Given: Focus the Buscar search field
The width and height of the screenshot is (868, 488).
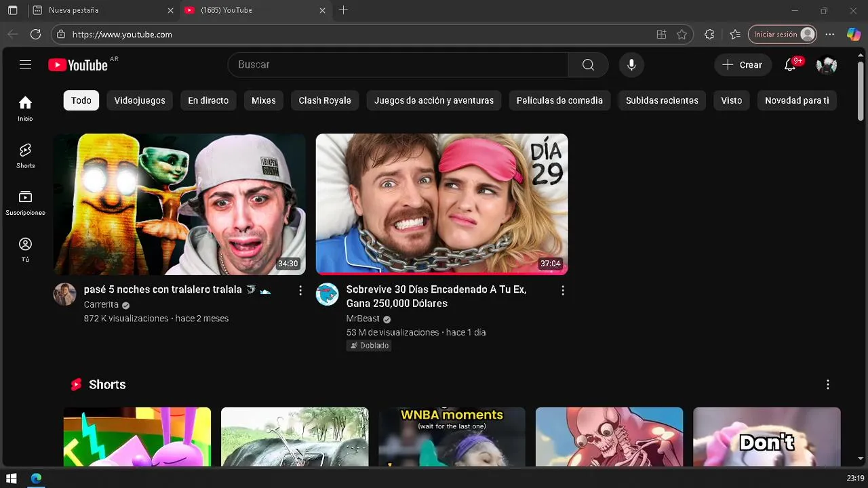Looking at the screenshot, I should 398,64.
